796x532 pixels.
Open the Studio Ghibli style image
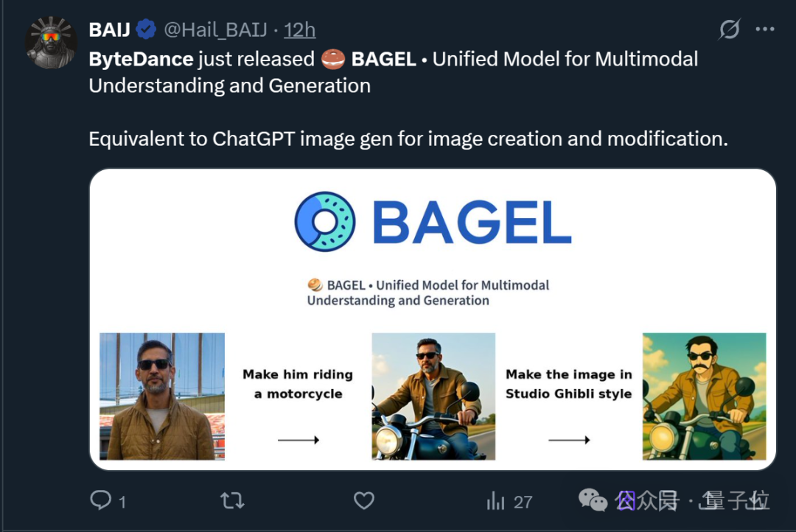click(x=704, y=396)
